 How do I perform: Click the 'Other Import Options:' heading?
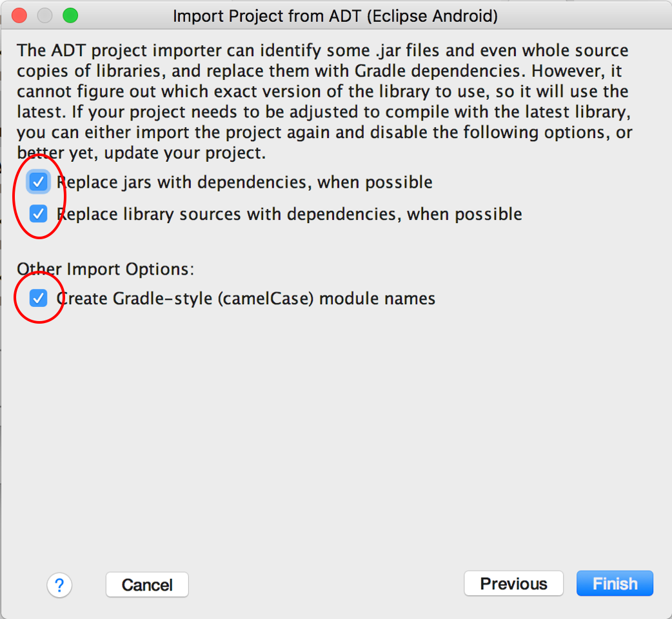point(105,269)
